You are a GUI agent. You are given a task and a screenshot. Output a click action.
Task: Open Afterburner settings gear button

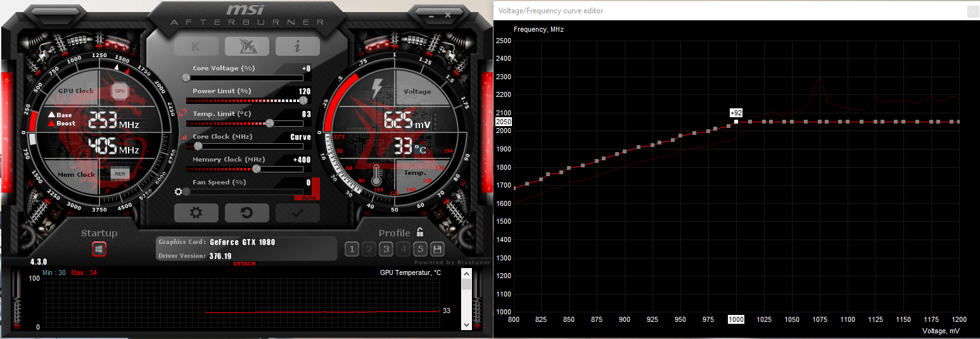pos(196,213)
